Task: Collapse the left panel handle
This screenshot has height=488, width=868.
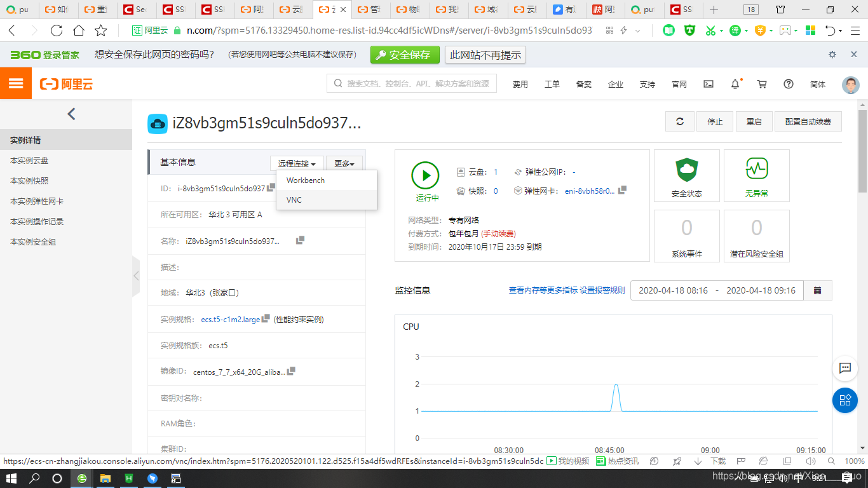Action: click(136, 276)
